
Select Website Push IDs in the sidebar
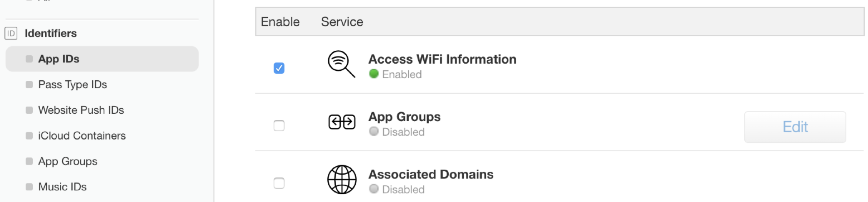pyautogui.click(x=81, y=110)
